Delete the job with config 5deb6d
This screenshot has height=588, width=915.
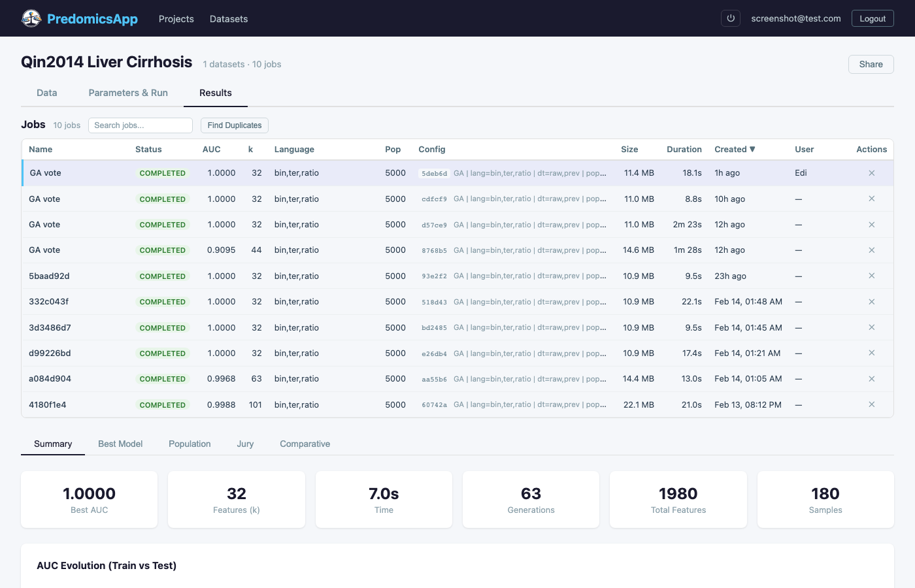(x=871, y=173)
